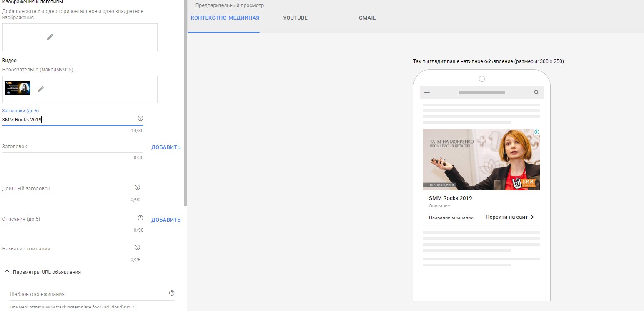
Task: Focus the SMM Rocks 2019 headline field
Action: point(73,120)
